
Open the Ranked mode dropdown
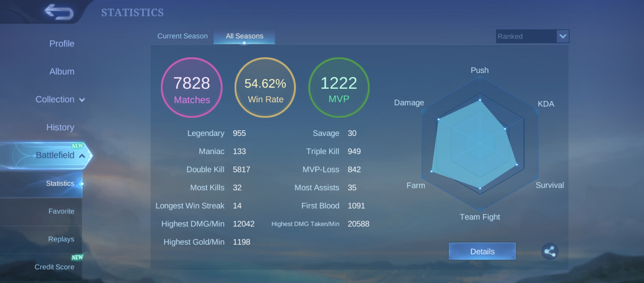coord(532,36)
